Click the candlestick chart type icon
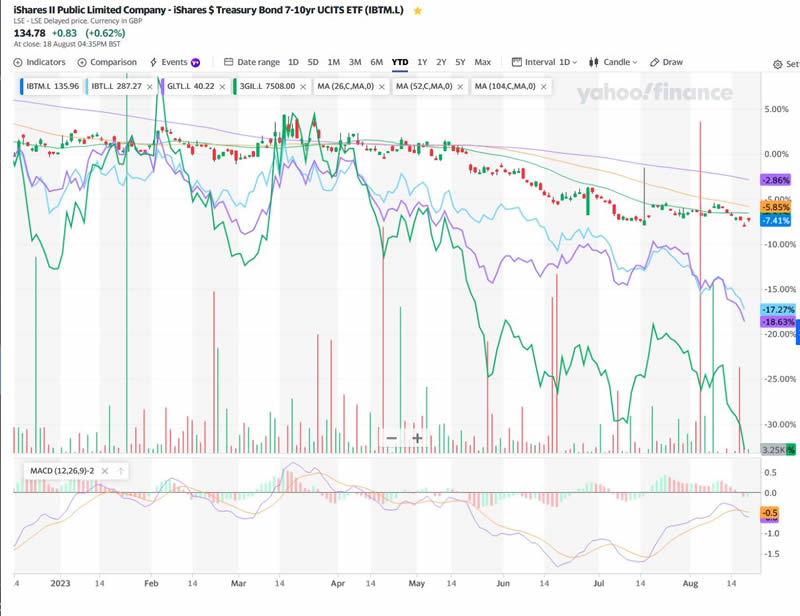The height and width of the screenshot is (616, 800). click(x=593, y=62)
